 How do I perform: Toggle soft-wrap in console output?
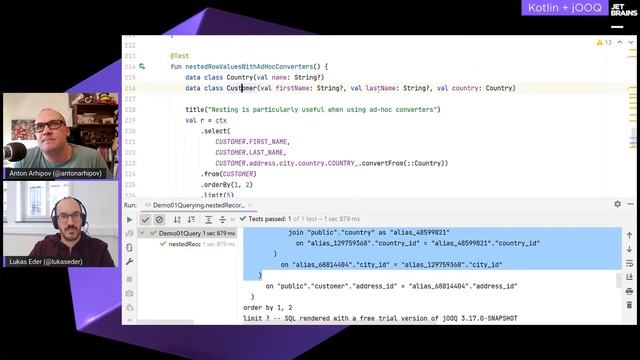click(x=629, y=263)
